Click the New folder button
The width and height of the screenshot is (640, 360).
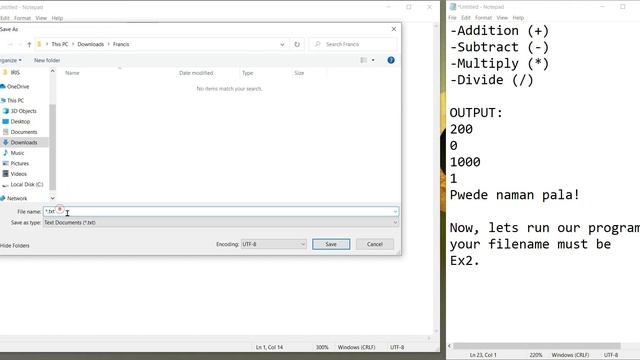click(x=47, y=60)
